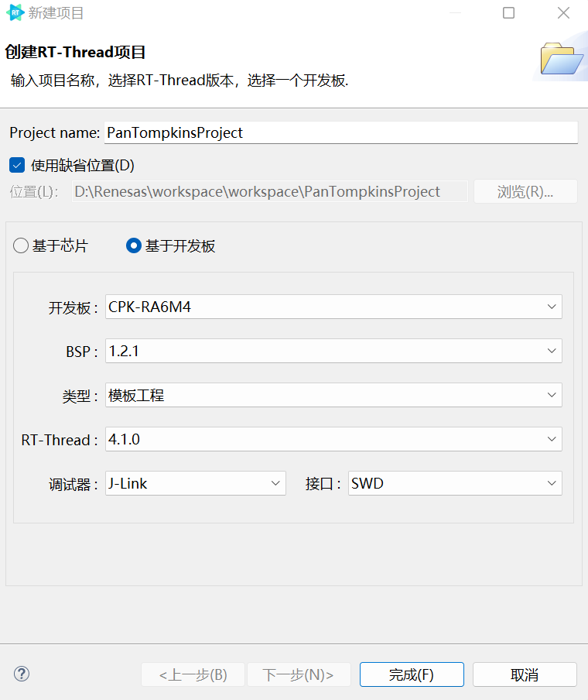This screenshot has width=588, height=700.
Task: Close the 新建项目 dialog window
Action: click(563, 12)
